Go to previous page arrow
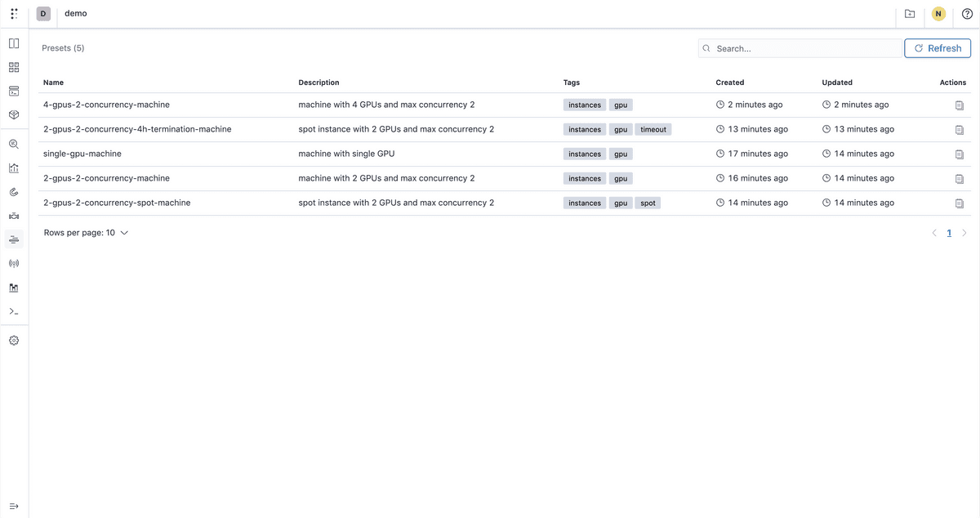This screenshot has height=518, width=980. coord(934,233)
